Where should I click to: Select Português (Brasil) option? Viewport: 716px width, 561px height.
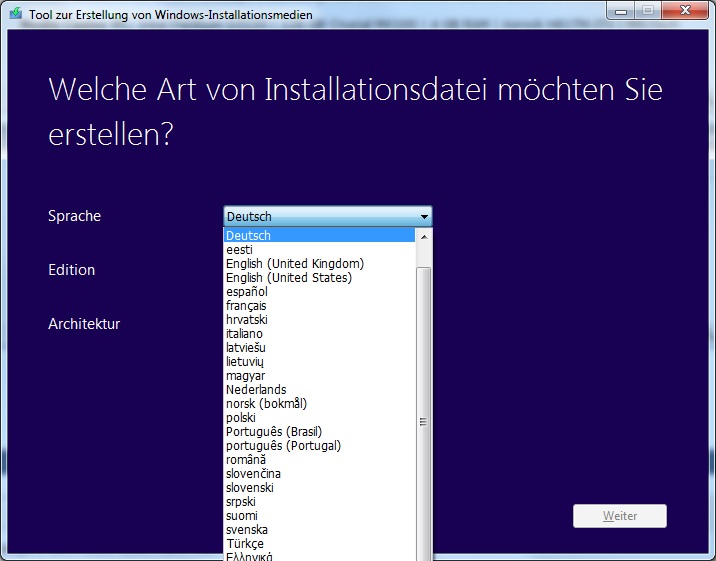click(320, 432)
